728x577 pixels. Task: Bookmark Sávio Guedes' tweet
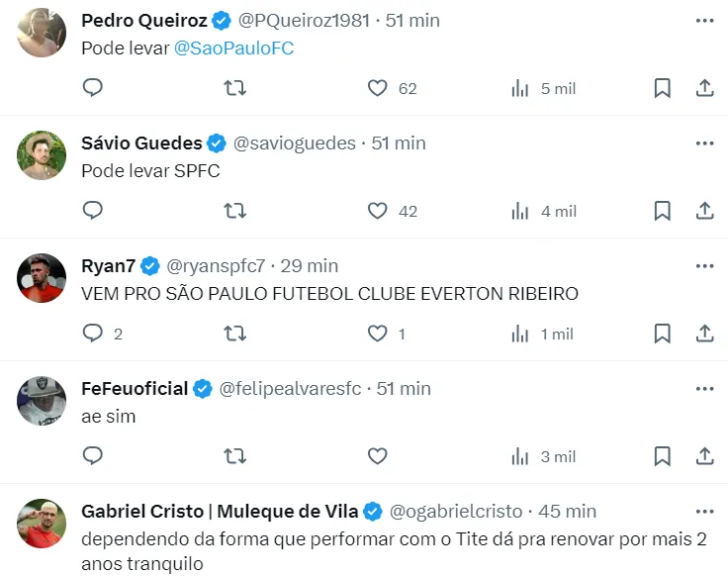click(663, 211)
